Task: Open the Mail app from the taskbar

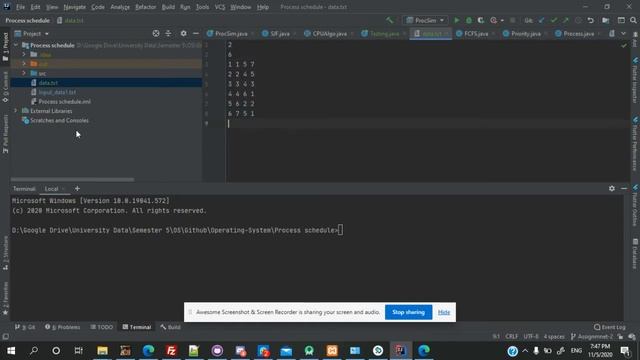Action: (x=286, y=350)
